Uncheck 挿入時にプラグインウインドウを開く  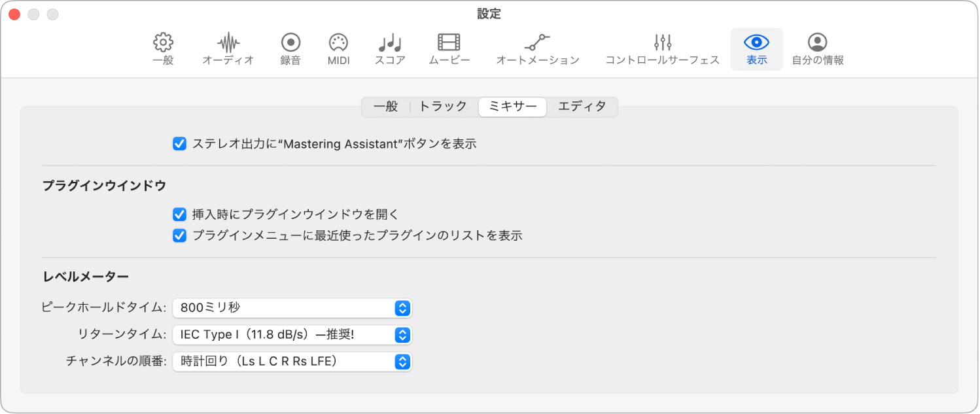pos(179,214)
